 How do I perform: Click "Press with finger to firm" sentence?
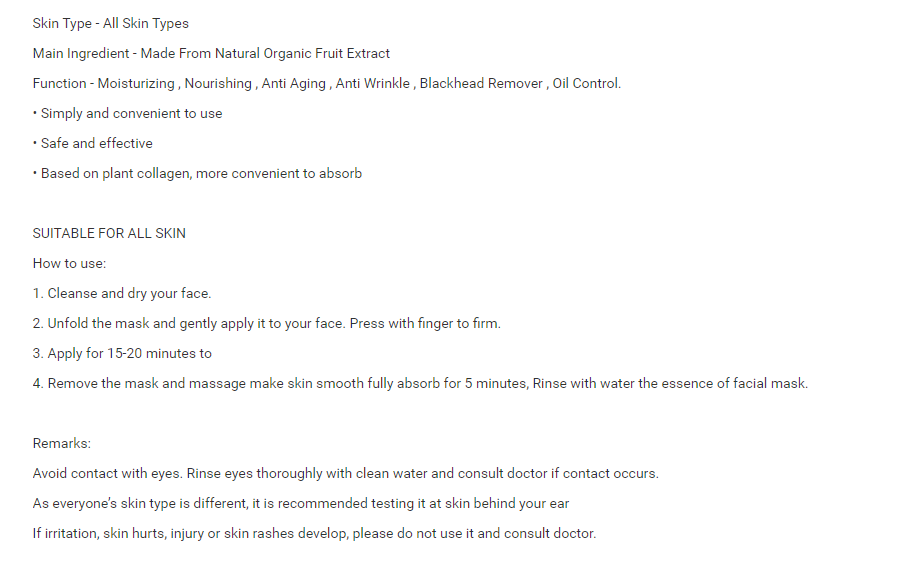[425, 323]
